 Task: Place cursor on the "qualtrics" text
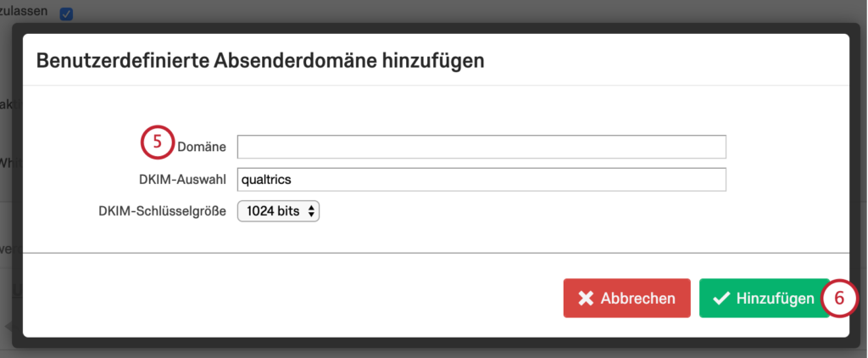pyautogui.click(x=267, y=180)
